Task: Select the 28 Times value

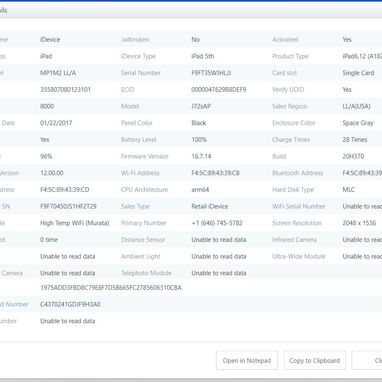Action: coord(355,139)
